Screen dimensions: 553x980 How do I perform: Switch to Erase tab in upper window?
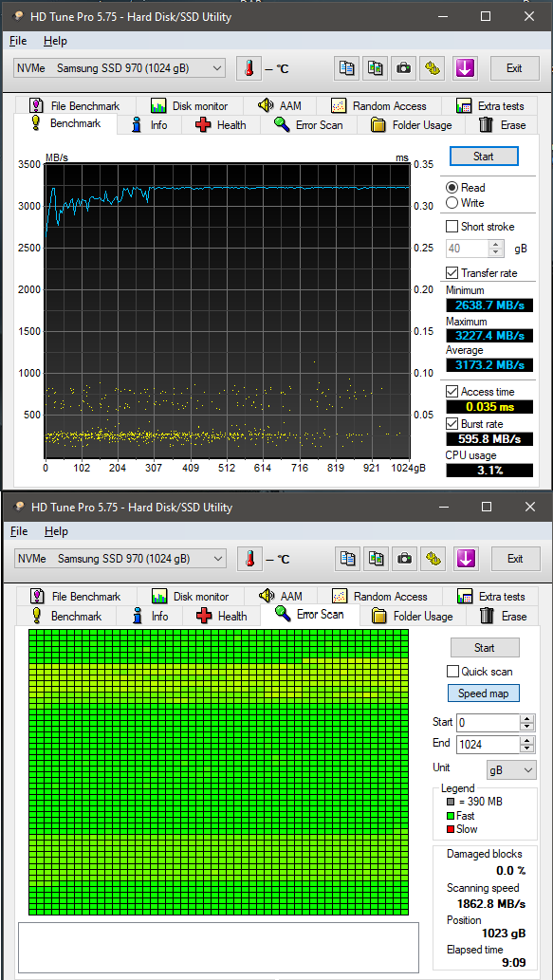pos(503,125)
